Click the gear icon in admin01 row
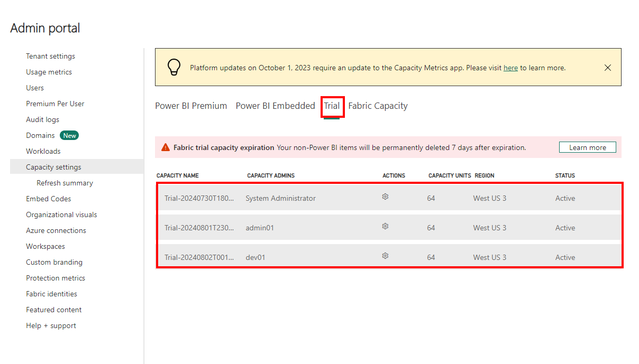 (385, 226)
